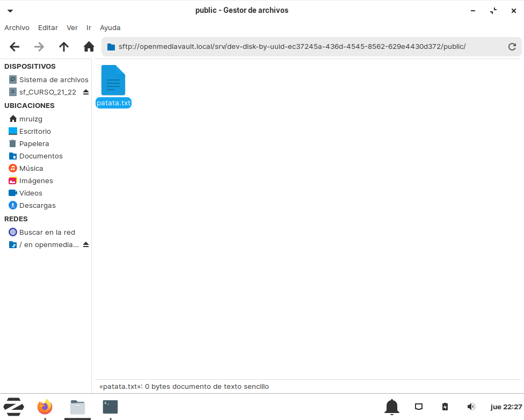Expand the Ver menu
Image resolution: width=524 pixels, height=420 pixels.
(72, 27)
